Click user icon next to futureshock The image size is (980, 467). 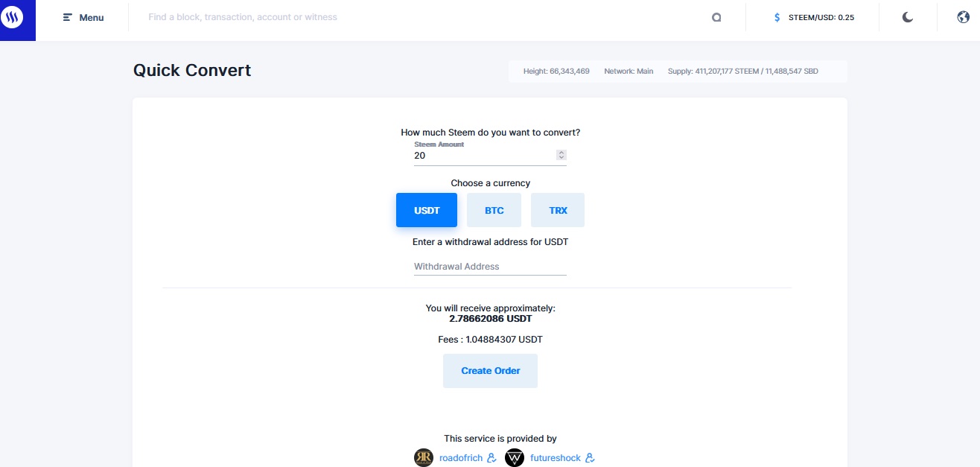(x=590, y=457)
